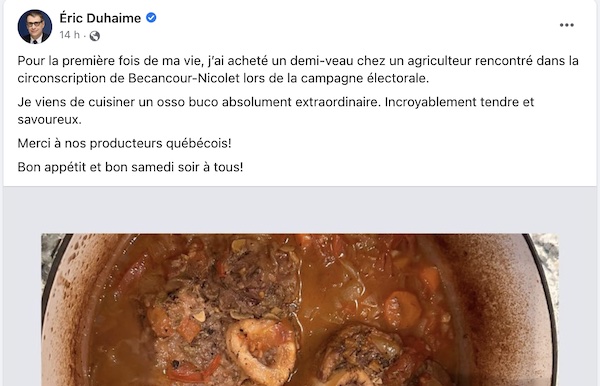The height and width of the screenshot is (386, 600).
Task: Open the three-dot post options menu
Action: [566, 25]
